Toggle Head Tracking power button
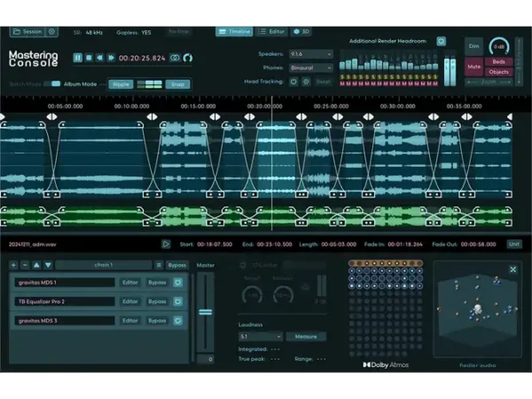This screenshot has width=532, height=399. (293, 82)
